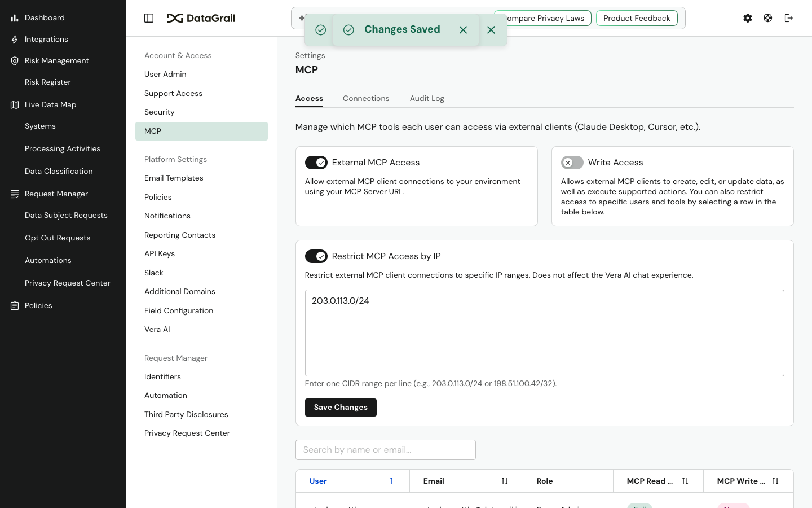Log out using the exit icon

tap(789, 18)
